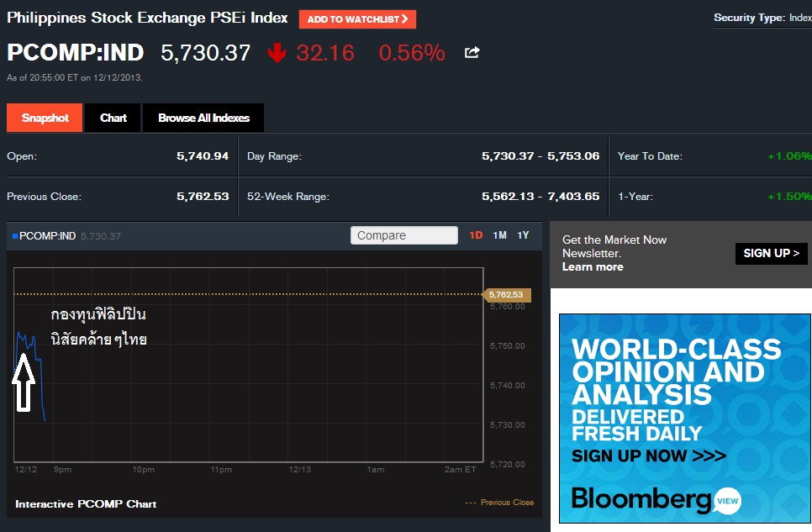
Task: Click the timestamp As of 20:55:00 ET
Action: click(75, 77)
